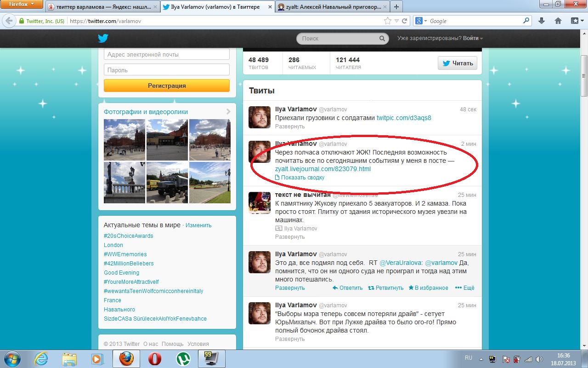Image resolution: width=588 pixels, height=368 pixels.
Task: Click 'Ответить' reply on tweet
Action: pos(347,288)
